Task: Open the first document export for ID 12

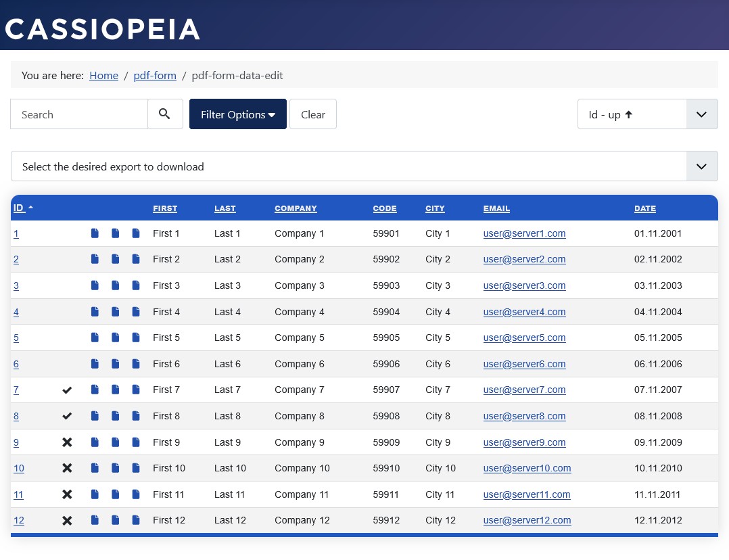Action: (95, 519)
